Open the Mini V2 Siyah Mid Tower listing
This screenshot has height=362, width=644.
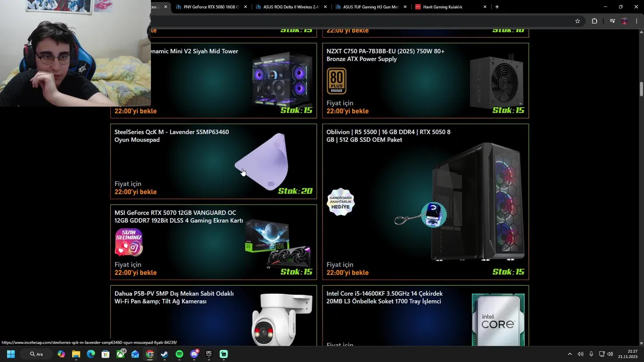click(x=194, y=51)
